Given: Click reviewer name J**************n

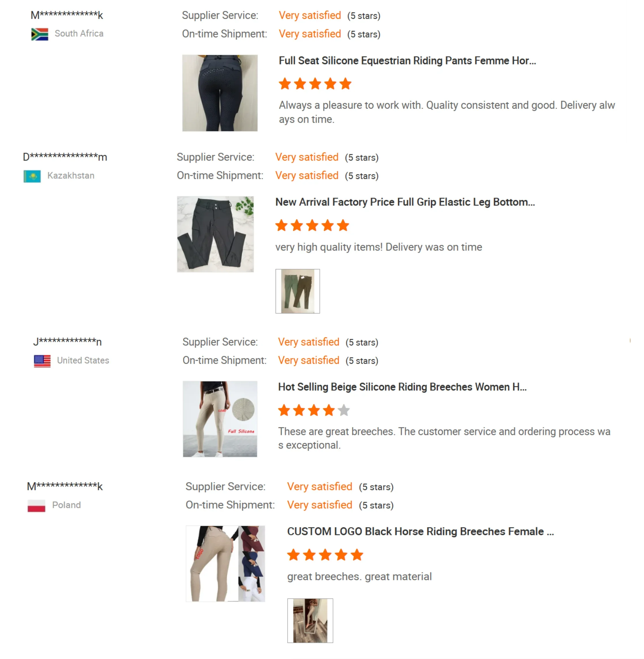Looking at the screenshot, I should [x=67, y=342].
